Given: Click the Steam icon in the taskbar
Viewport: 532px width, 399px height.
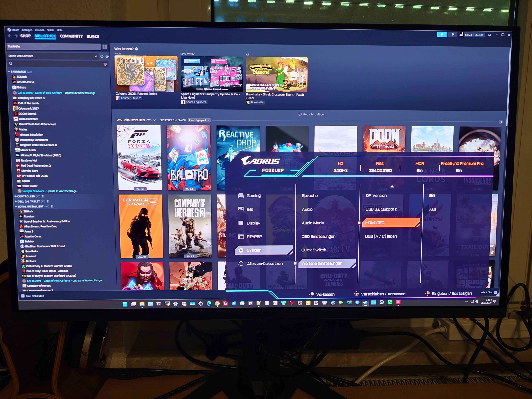Looking at the screenshot, I should (365, 303).
